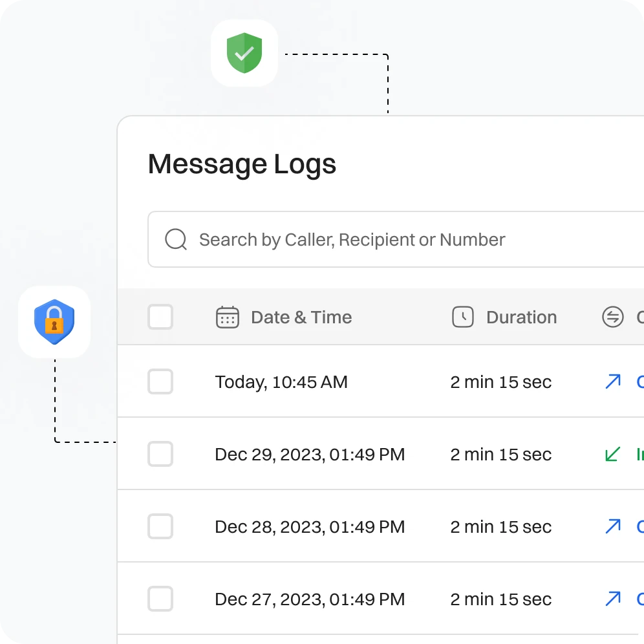Click the blue outgoing arrow on Dec 28 row

612,526
